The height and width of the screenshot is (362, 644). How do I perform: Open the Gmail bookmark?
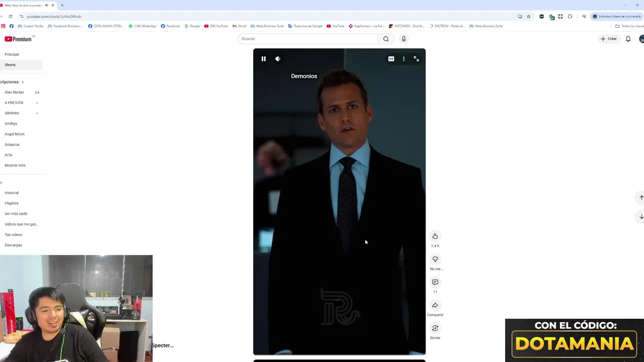tap(239, 26)
